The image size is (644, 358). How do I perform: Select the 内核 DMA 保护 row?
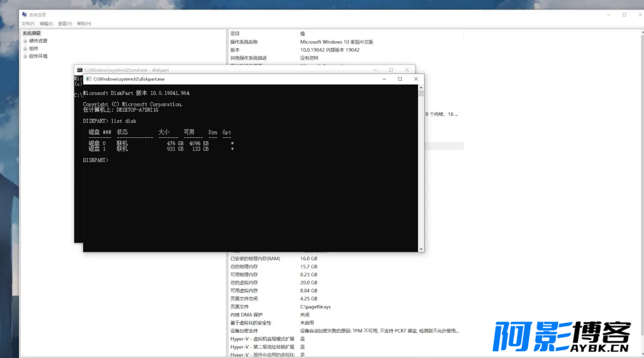(346, 315)
